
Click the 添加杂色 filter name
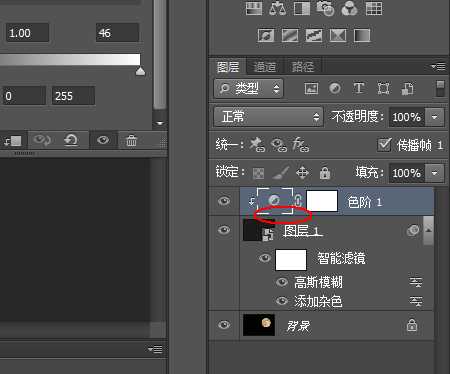point(318,301)
